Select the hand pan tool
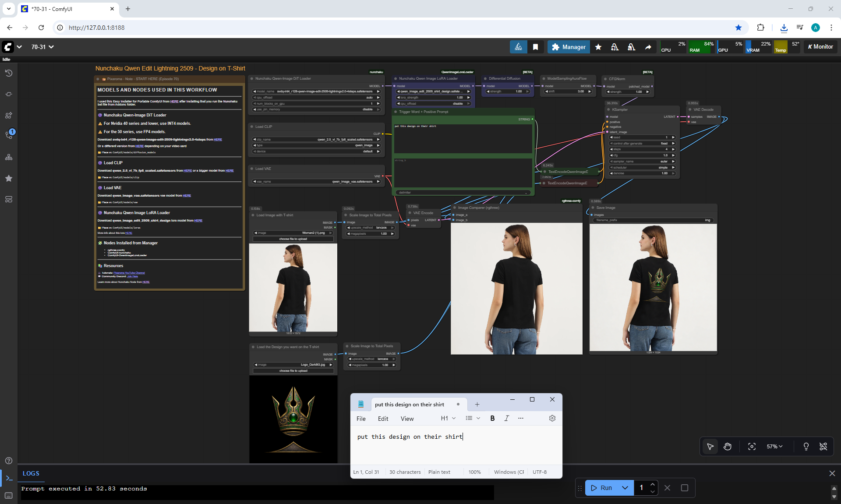 728,446
